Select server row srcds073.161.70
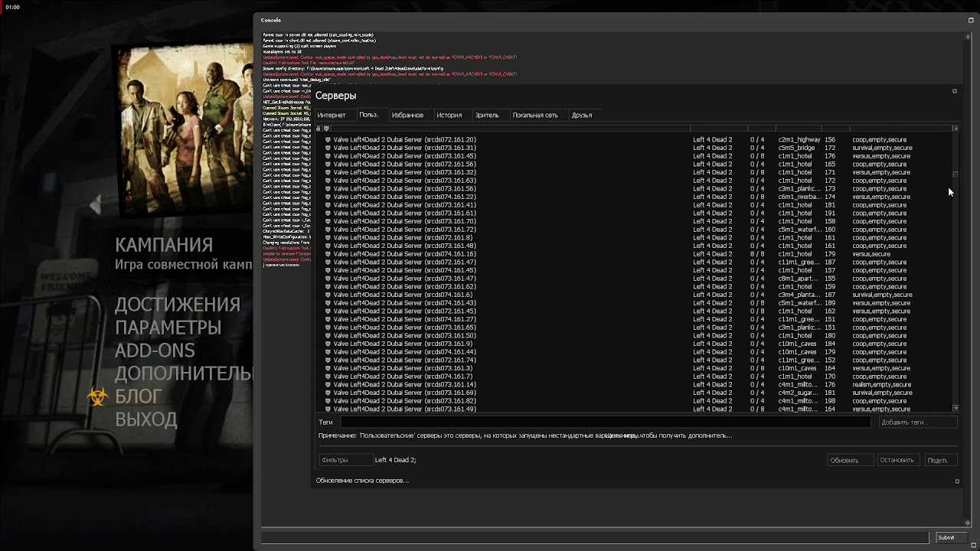Image resolution: width=980 pixels, height=551 pixels. pos(635,221)
